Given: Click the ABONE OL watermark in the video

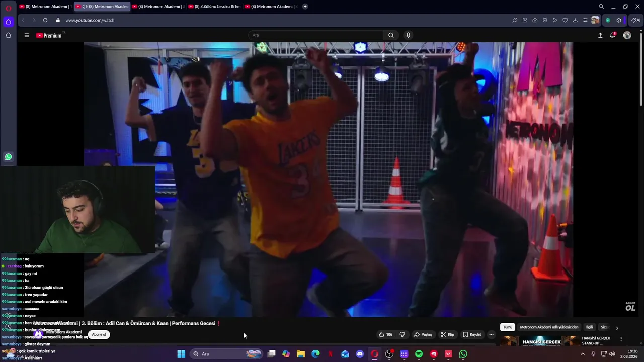Looking at the screenshot, I should (x=630, y=306).
